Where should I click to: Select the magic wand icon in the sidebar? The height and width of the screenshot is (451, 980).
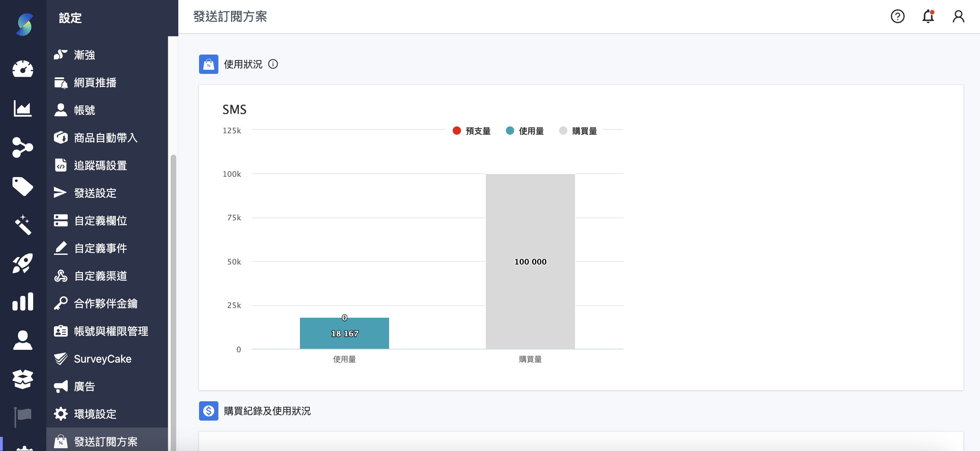click(23, 225)
